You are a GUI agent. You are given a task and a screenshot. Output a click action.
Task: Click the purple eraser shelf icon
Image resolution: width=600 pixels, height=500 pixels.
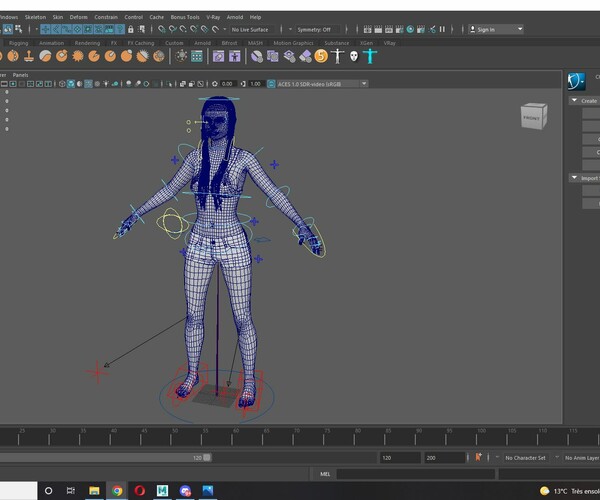click(305, 57)
